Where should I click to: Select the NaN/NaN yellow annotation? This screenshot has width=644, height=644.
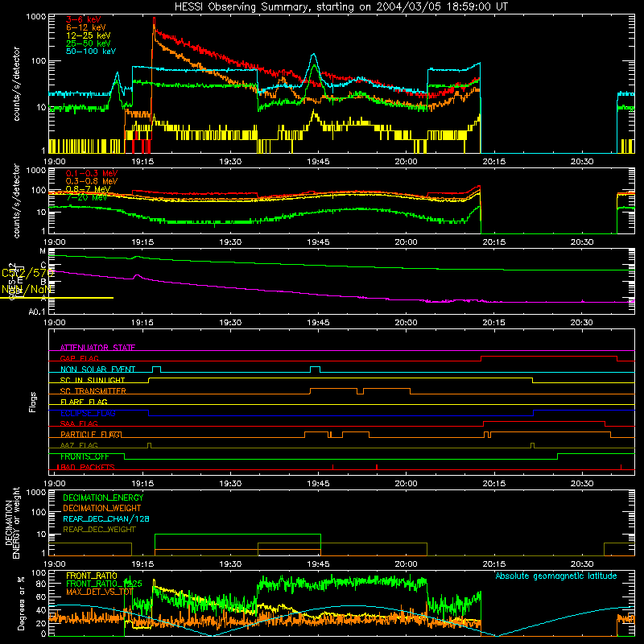[27, 290]
